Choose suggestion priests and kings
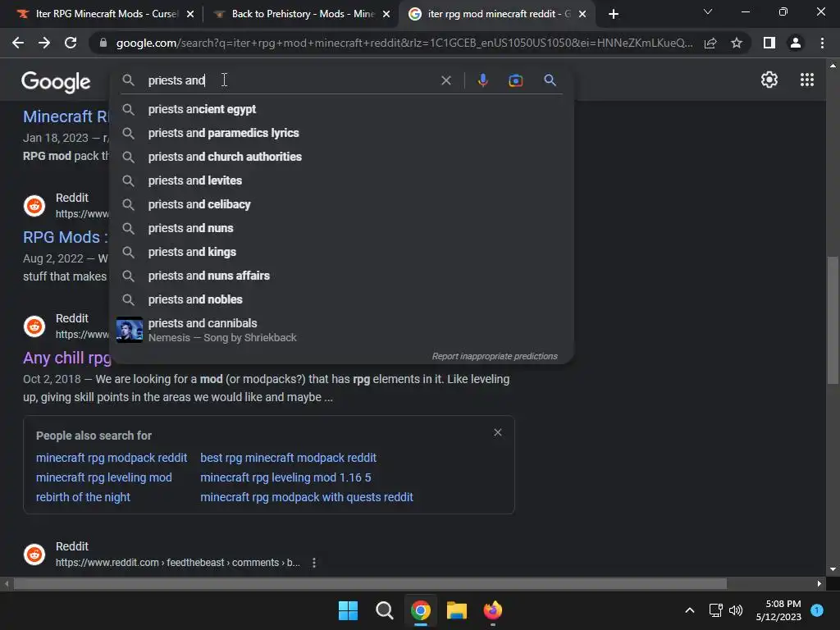Image resolution: width=840 pixels, height=630 pixels. (341, 252)
